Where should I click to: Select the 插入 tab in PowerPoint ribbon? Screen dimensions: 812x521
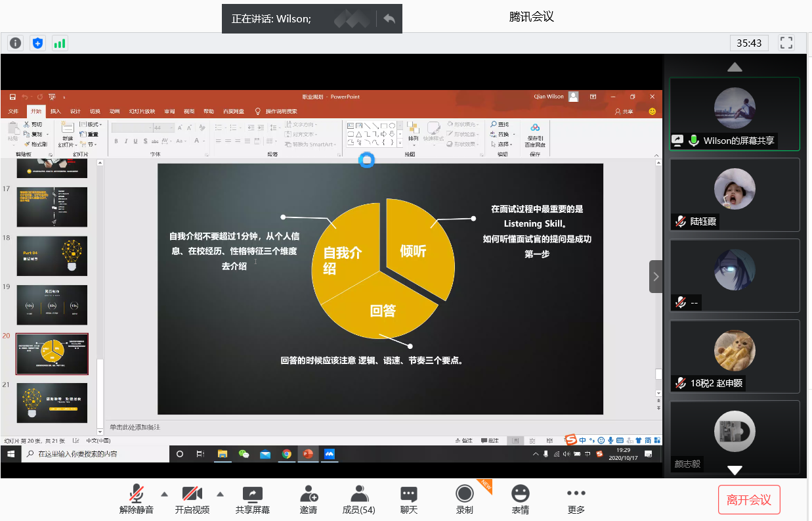point(56,112)
